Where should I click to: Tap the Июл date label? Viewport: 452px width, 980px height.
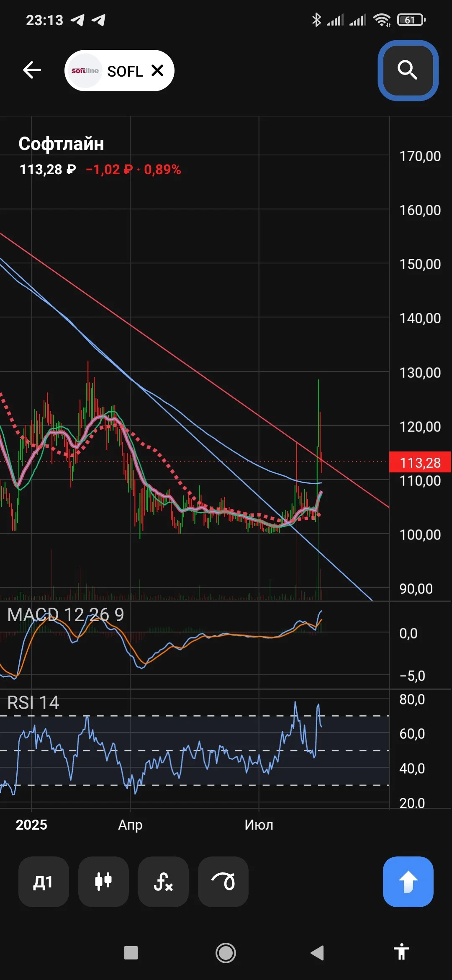259,825
